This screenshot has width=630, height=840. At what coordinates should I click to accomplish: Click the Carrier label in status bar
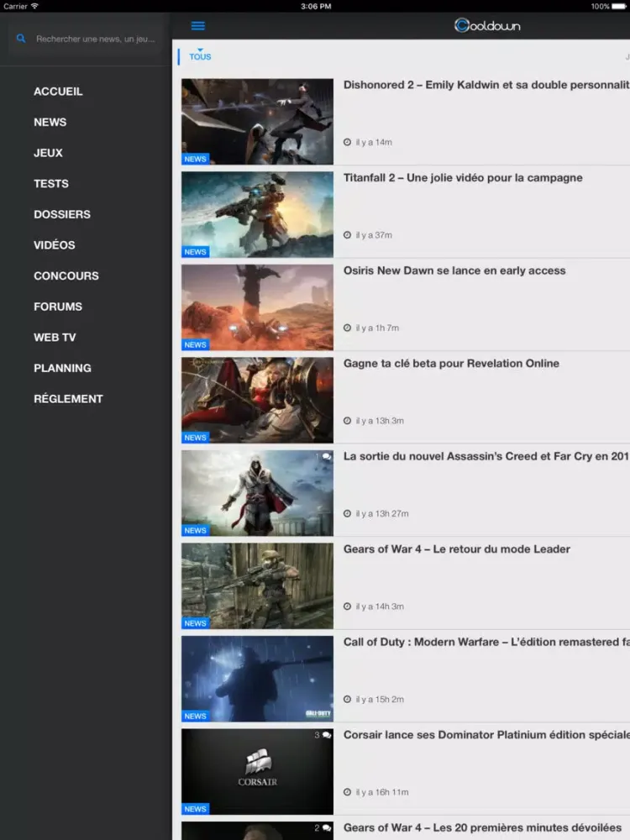(x=15, y=7)
